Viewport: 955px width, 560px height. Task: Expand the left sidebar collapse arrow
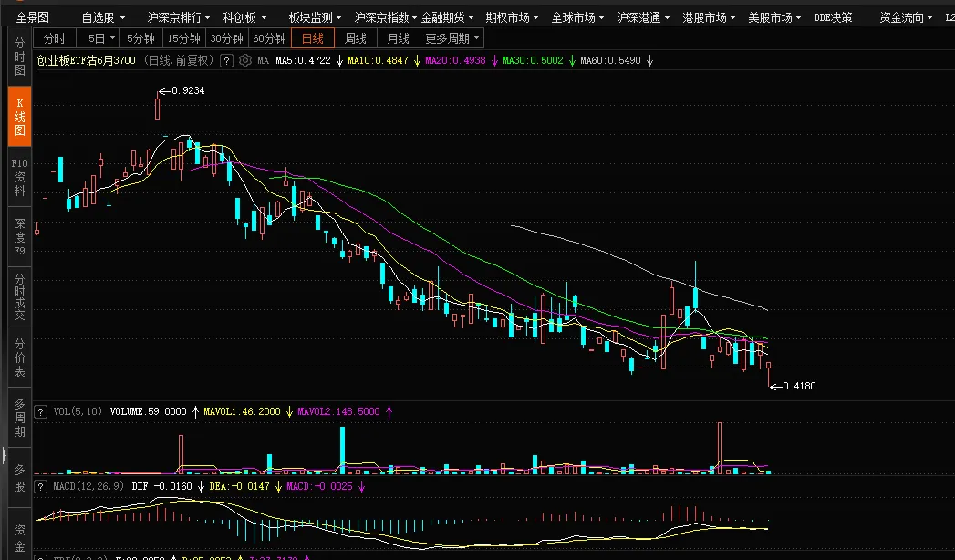[4, 455]
